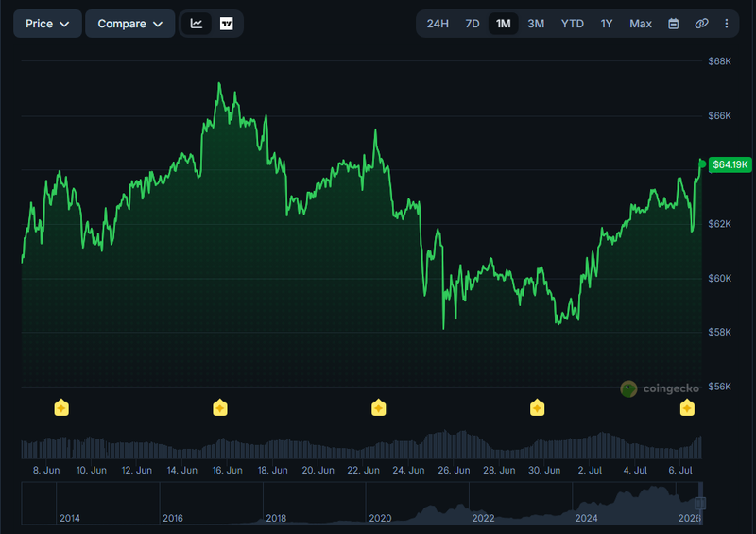Click the $60K axis label
This screenshot has width=756, height=534.
pos(719,278)
